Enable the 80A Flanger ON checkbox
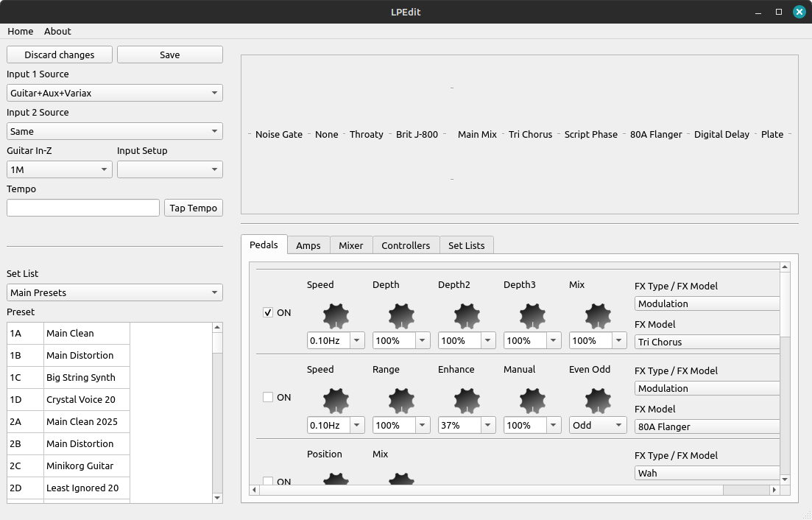Screen dimensions: 812x520 point(268,397)
